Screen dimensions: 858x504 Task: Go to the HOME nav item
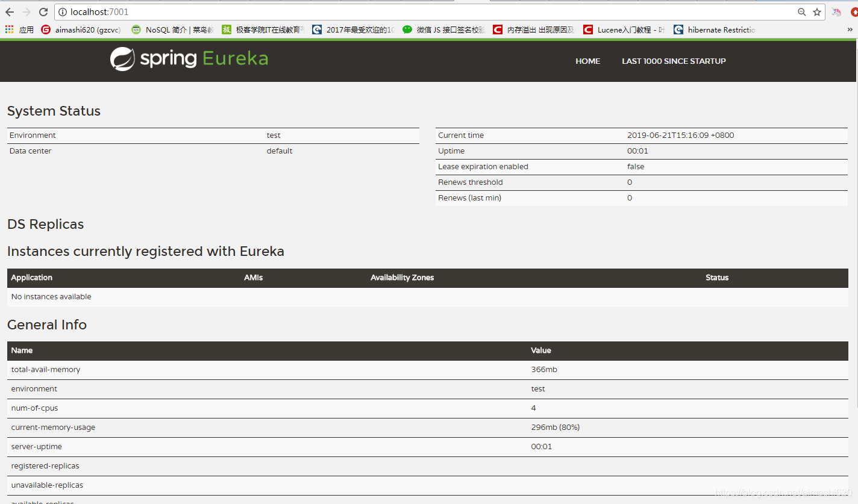pyautogui.click(x=587, y=61)
